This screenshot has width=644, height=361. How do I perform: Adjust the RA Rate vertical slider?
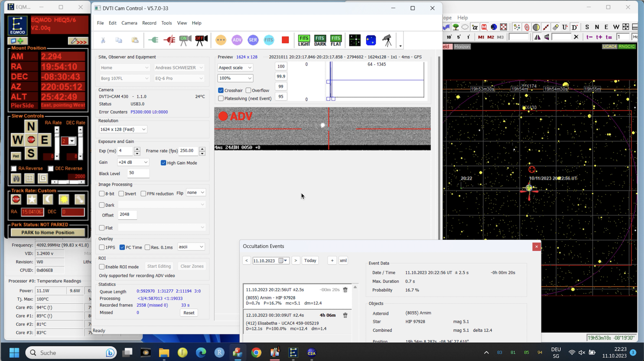tap(57, 142)
